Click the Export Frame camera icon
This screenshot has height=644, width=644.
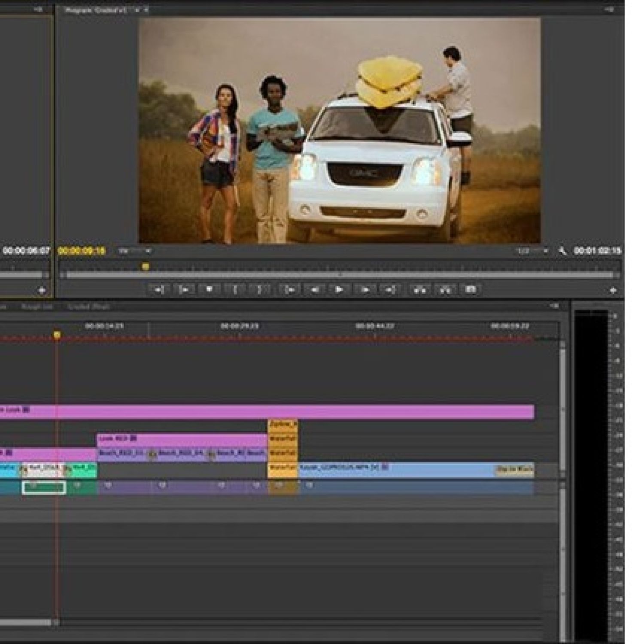471,290
